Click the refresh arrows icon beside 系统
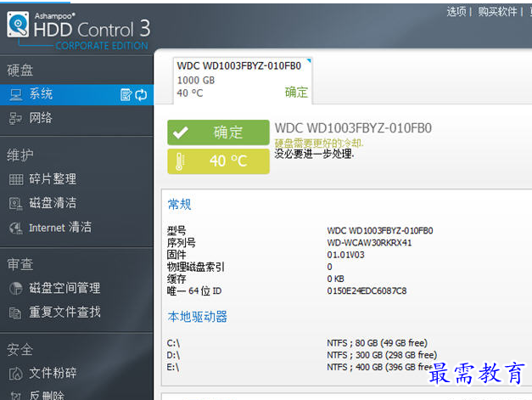This screenshot has width=532, height=400. [x=141, y=95]
